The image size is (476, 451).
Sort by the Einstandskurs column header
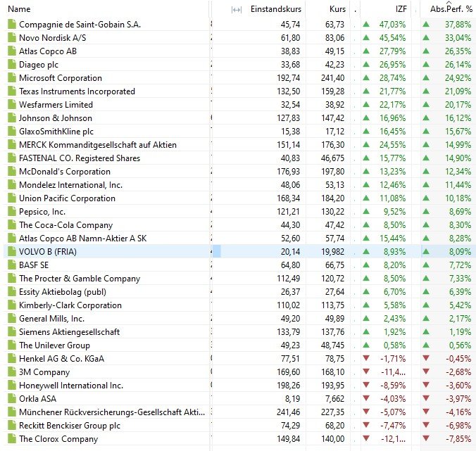pyautogui.click(x=275, y=9)
